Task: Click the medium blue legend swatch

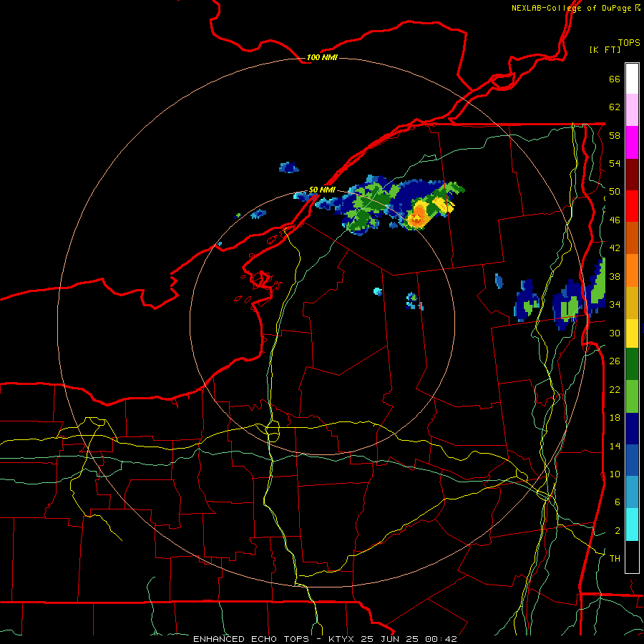Action: pyautogui.click(x=632, y=460)
